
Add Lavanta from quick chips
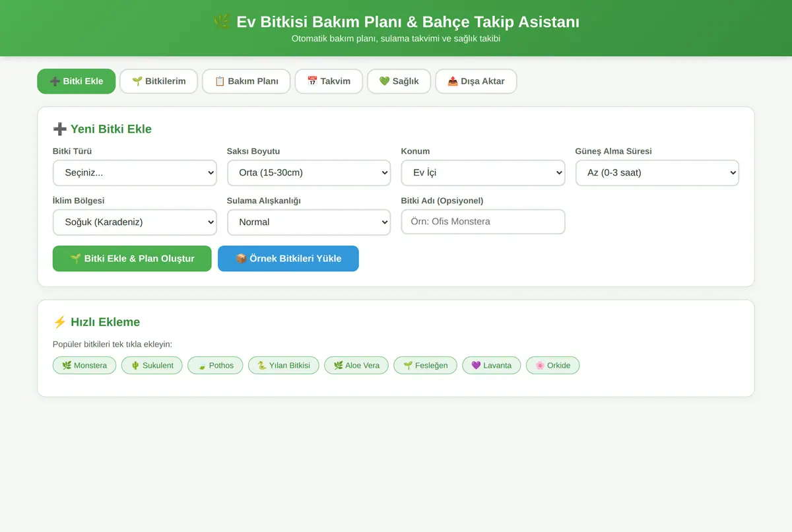(x=491, y=365)
